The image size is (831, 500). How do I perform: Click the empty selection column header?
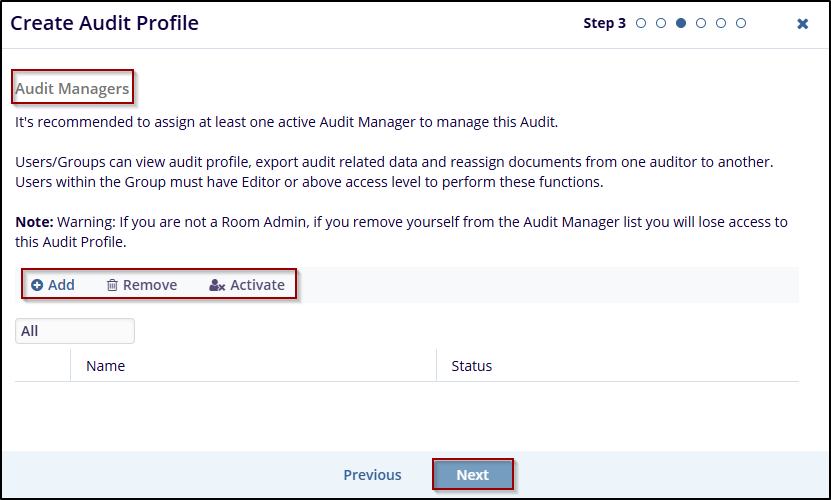[x=43, y=366]
